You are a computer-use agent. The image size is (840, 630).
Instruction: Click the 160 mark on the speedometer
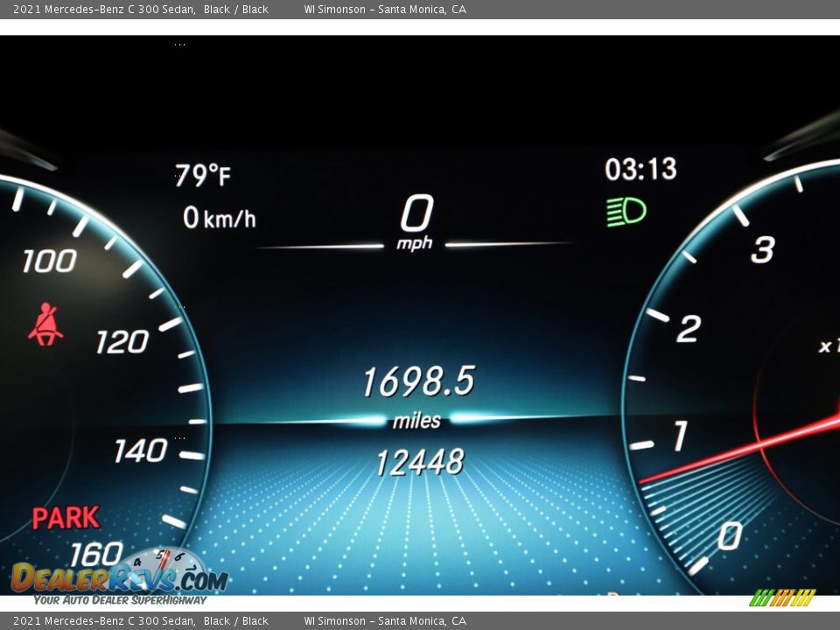pyautogui.click(x=98, y=552)
